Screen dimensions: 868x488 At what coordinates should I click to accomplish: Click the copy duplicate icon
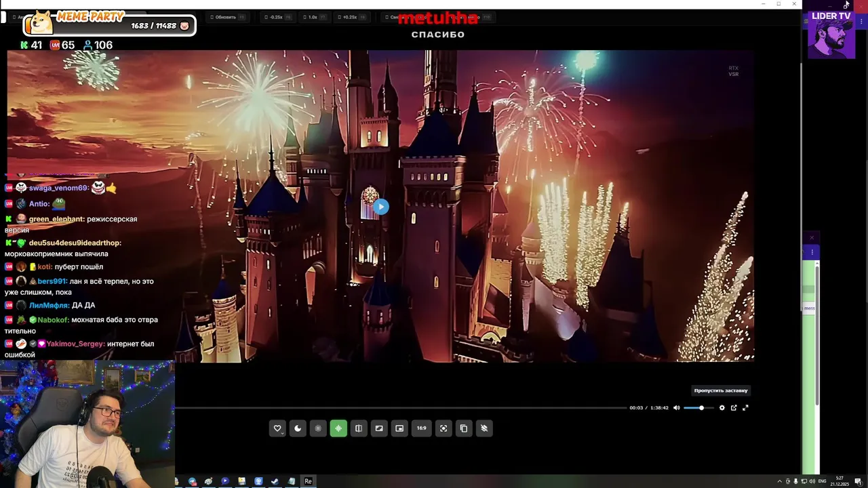click(464, 428)
